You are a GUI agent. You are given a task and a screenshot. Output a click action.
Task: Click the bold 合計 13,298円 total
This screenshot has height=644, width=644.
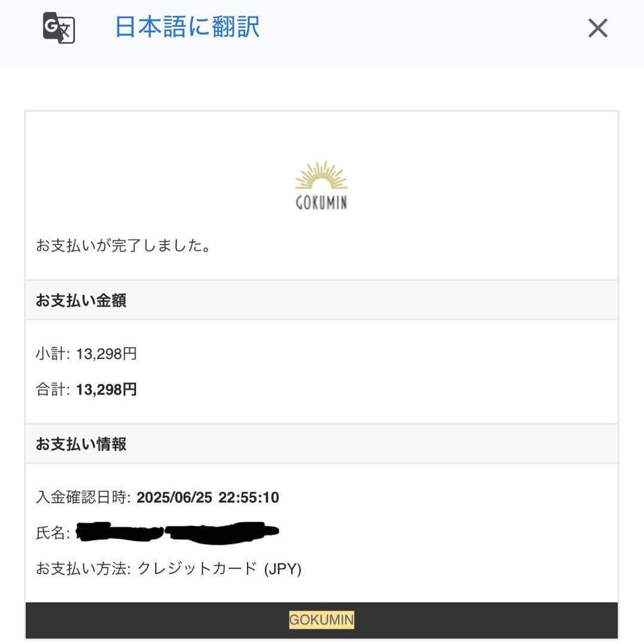[x=106, y=390]
